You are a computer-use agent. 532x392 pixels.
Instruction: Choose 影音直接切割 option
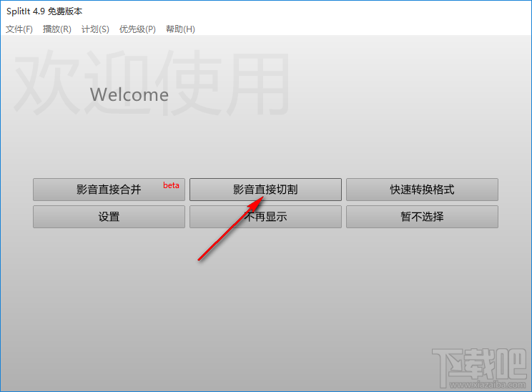coord(265,190)
